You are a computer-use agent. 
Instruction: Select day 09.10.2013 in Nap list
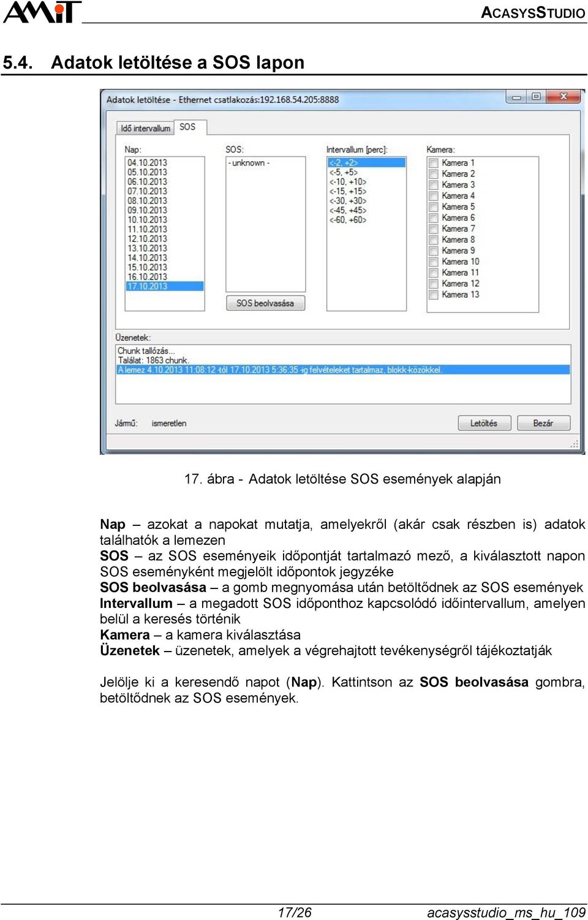coord(165,210)
